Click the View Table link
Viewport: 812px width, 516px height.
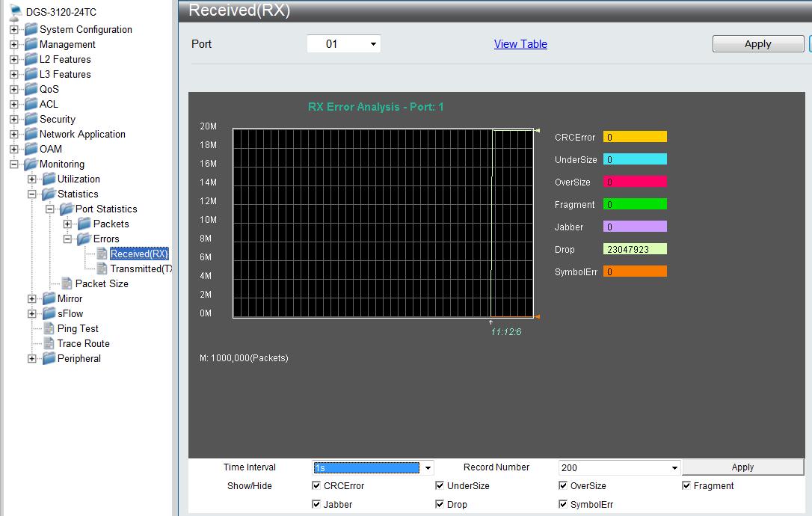click(x=520, y=44)
